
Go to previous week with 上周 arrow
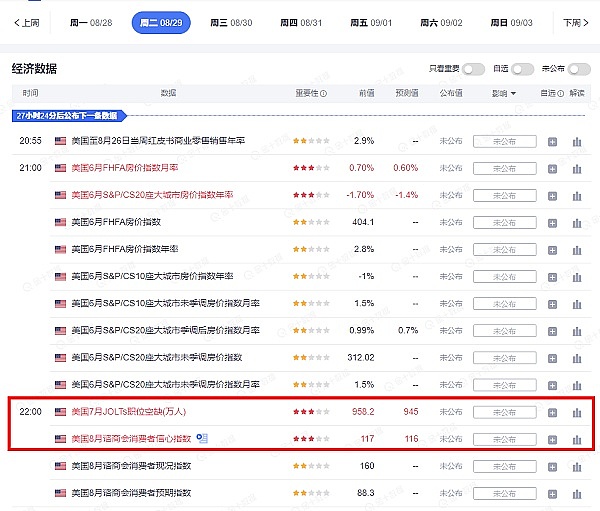[x=27, y=23]
